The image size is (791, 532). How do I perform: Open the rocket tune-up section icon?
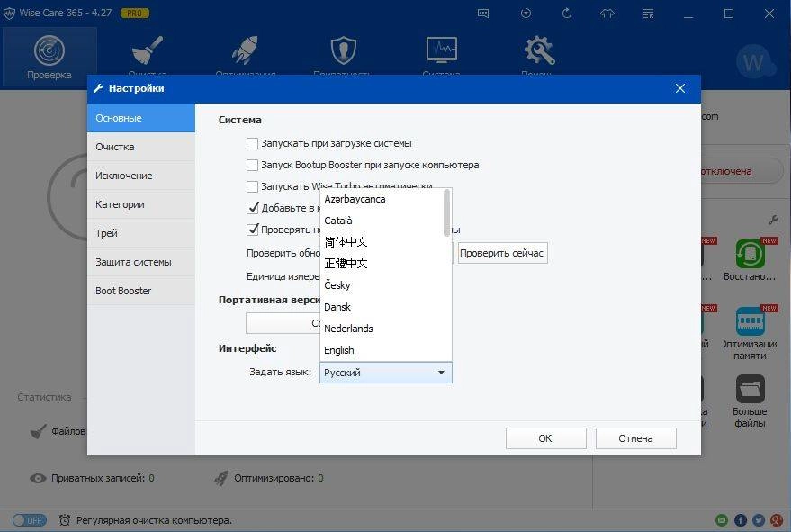tap(245, 50)
